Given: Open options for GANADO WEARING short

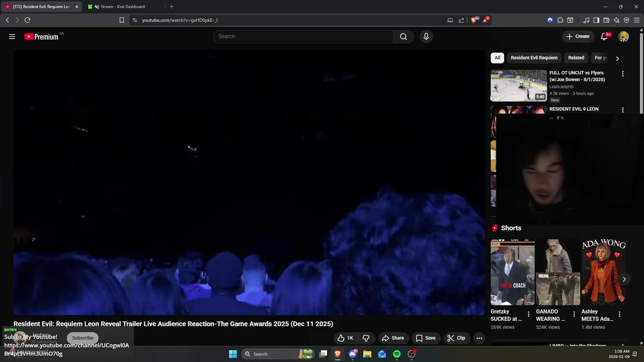Looking at the screenshot, I should coord(574,314).
